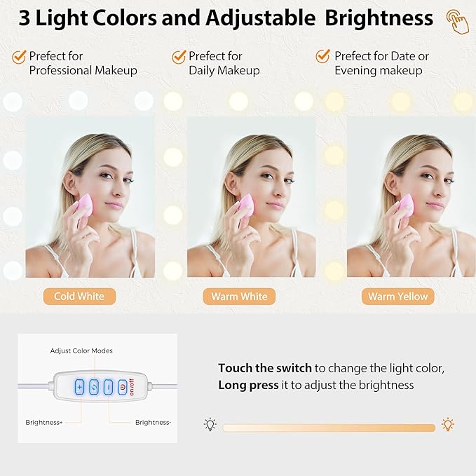Click the checkmark beside Date or Evening makeup
This screenshot has width=476, height=476.
click(322, 56)
